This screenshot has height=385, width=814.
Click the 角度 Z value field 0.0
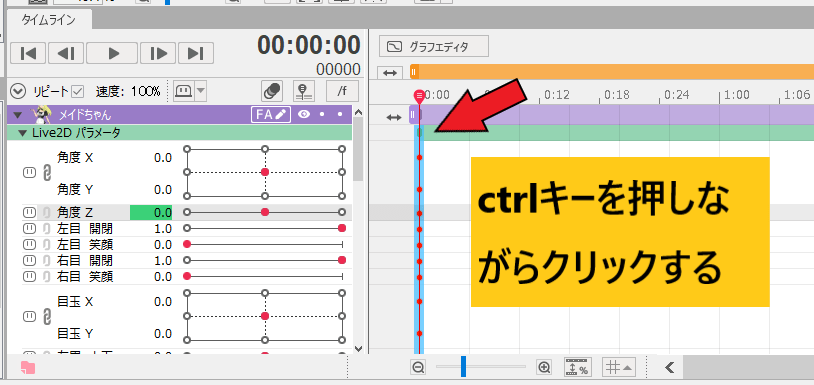(151, 212)
